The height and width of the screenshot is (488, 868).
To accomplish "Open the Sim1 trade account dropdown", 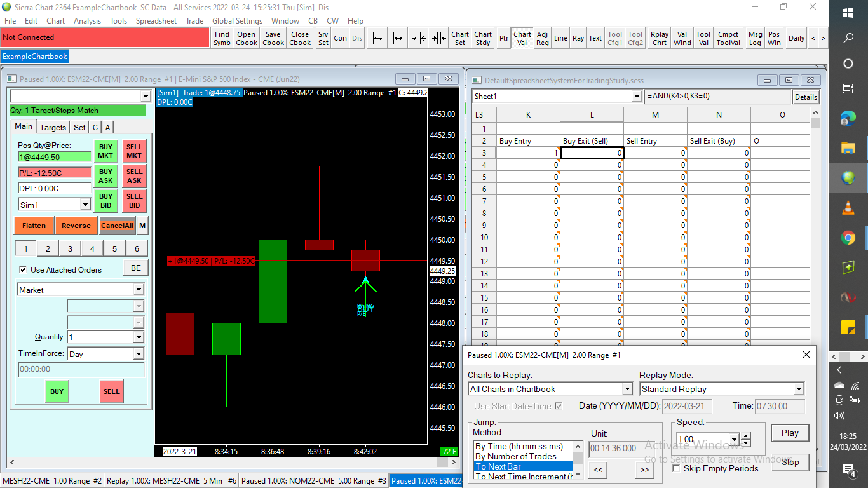I will (x=85, y=205).
